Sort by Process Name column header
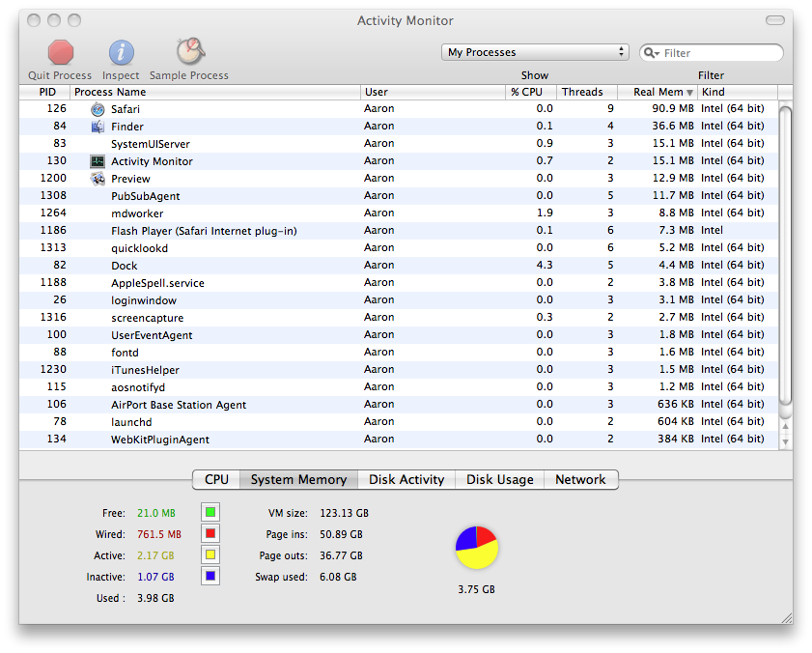This screenshot has width=812, height=653. click(x=215, y=92)
